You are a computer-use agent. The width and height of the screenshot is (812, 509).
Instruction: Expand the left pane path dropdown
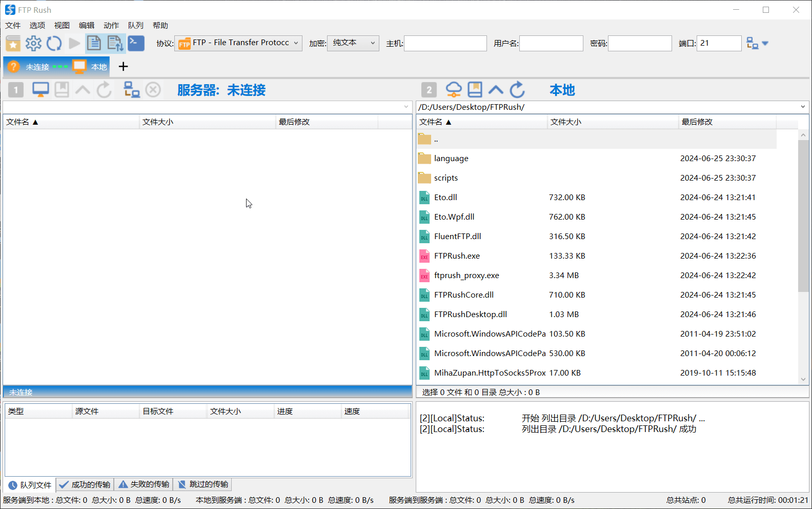pos(406,107)
